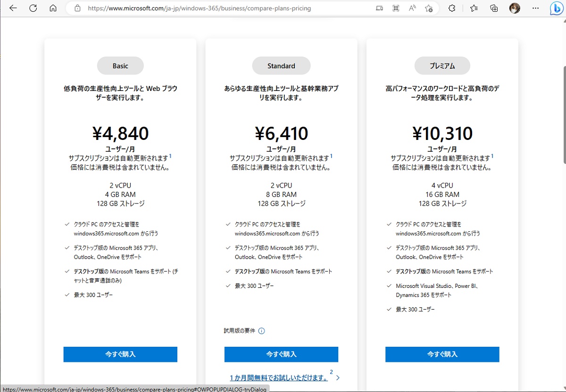Click the ¥6,410 price
566x392 pixels.
[281, 134]
